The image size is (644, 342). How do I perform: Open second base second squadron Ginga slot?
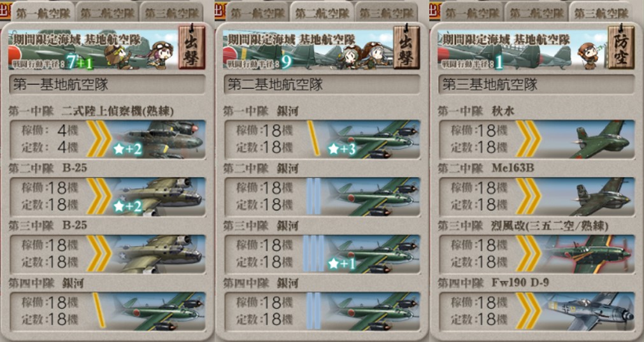click(x=322, y=197)
